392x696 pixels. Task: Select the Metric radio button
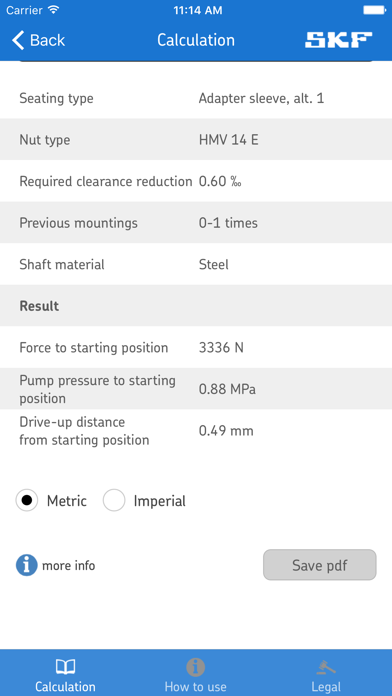(x=27, y=500)
